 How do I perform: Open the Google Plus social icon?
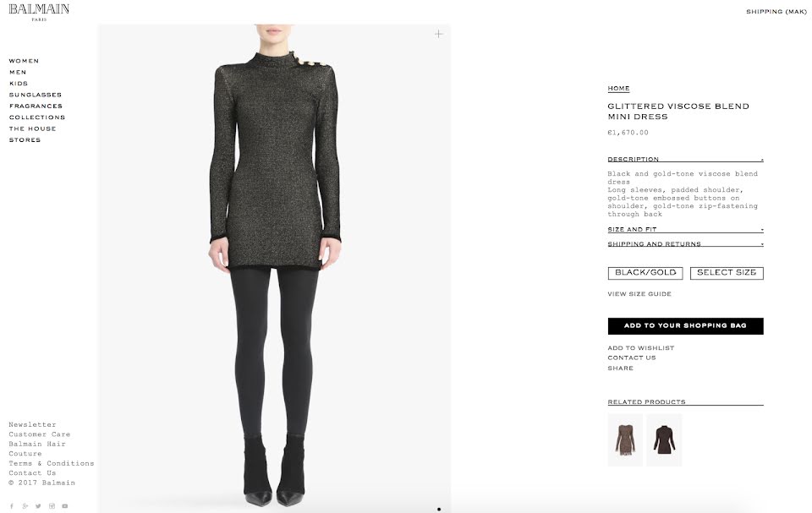25,506
